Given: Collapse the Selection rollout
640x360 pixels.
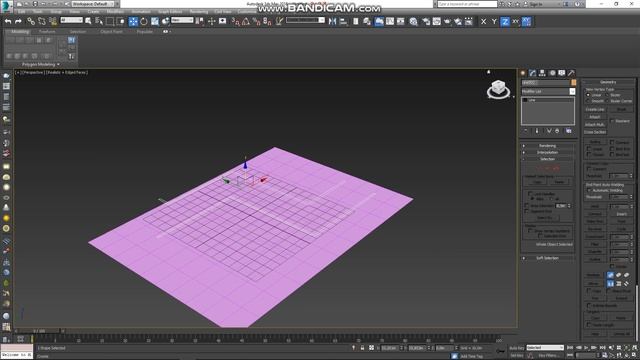Looking at the screenshot, I should (548, 159).
